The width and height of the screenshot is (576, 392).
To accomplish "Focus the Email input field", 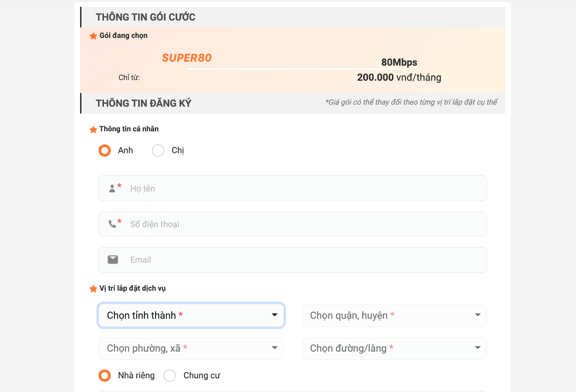I will coord(293,260).
